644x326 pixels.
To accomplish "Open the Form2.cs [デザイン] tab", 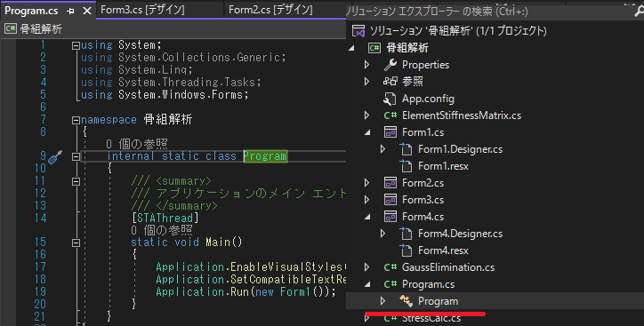I will pyautogui.click(x=270, y=10).
